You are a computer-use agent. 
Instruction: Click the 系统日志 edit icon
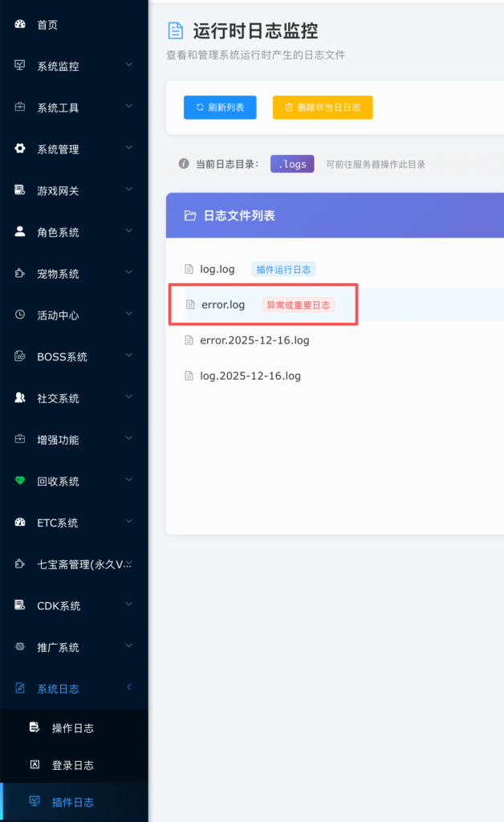click(x=20, y=688)
